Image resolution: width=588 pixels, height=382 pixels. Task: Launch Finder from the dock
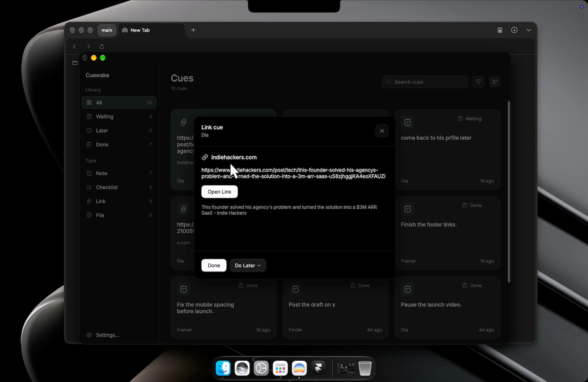click(x=223, y=368)
